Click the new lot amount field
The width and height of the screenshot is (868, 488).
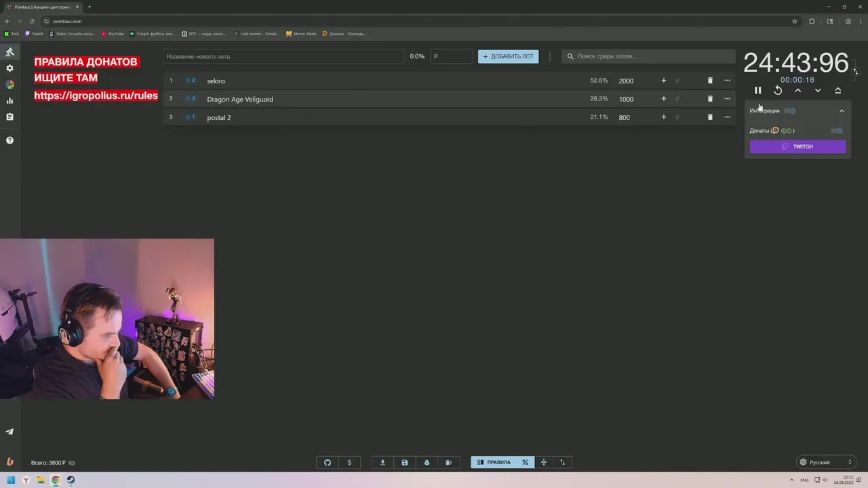(x=451, y=56)
